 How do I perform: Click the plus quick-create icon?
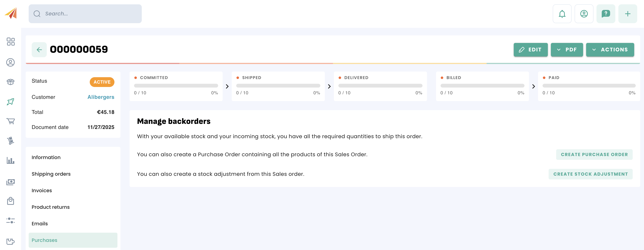point(627,14)
